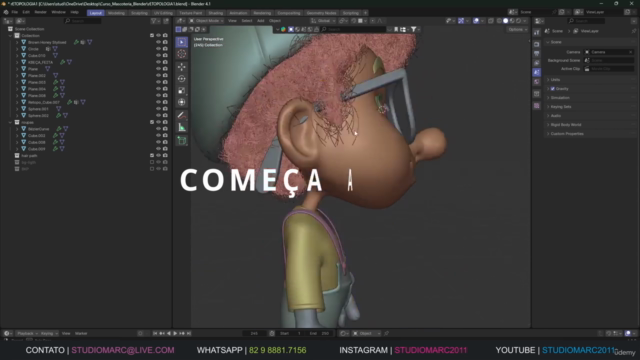The height and width of the screenshot is (360, 640).
Task: Open the Texture properties tab
Action: [537, 106]
